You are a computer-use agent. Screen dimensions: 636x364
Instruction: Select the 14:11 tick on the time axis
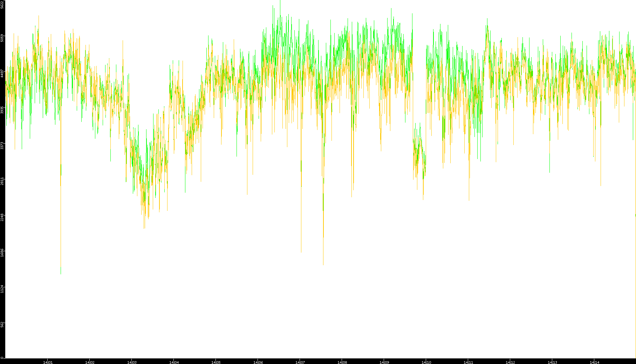pyautogui.click(x=468, y=362)
